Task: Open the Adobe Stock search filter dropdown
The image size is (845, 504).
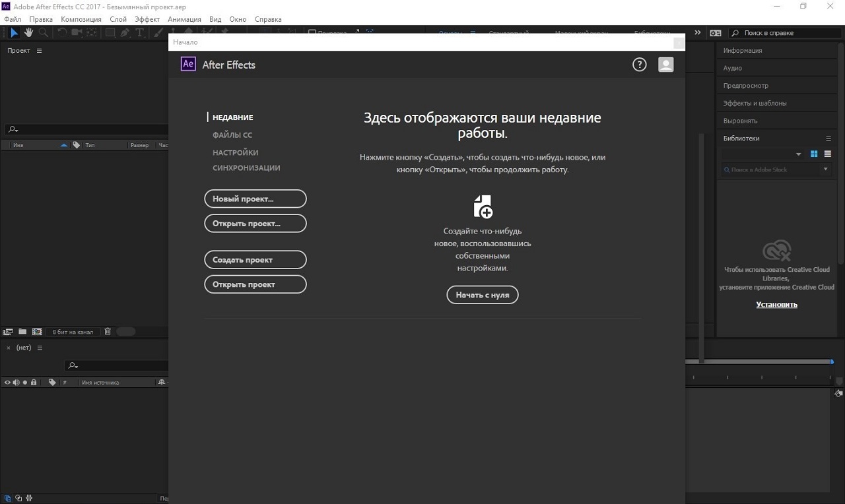Action: [x=825, y=170]
